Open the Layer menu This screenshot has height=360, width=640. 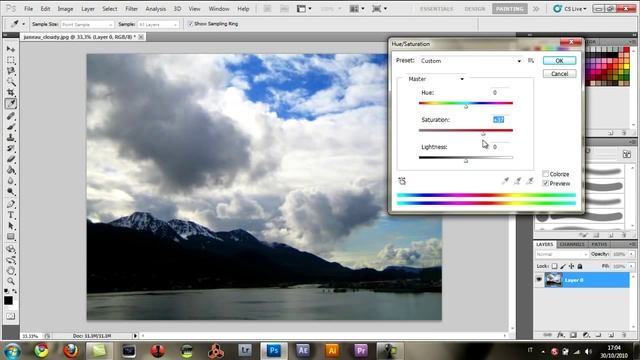[x=88, y=9]
